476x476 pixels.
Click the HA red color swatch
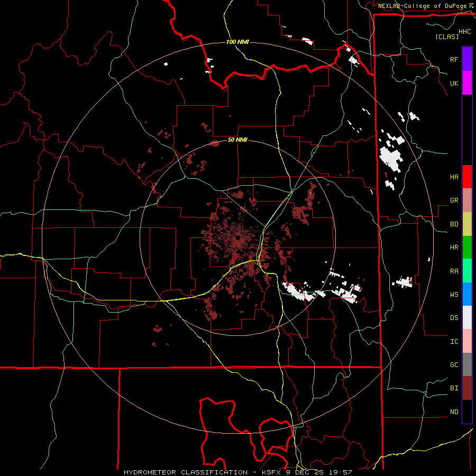click(467, 177)
